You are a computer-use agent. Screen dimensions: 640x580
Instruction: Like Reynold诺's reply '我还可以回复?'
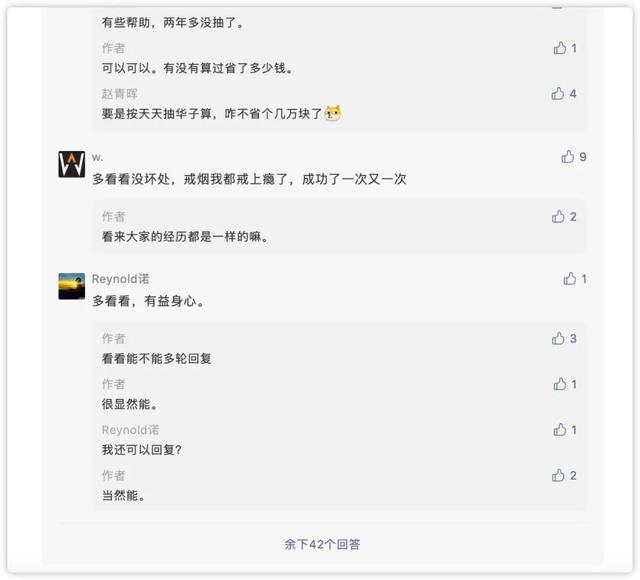[560, 430]
